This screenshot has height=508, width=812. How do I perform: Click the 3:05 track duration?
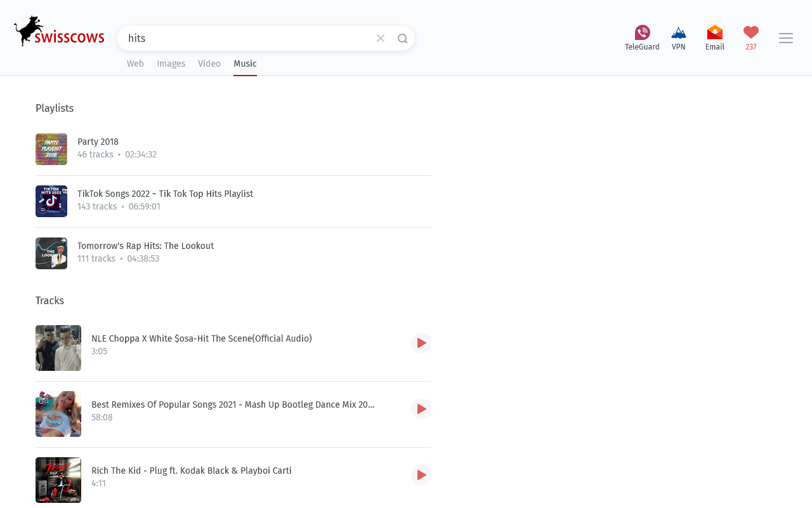pos(99,352)
